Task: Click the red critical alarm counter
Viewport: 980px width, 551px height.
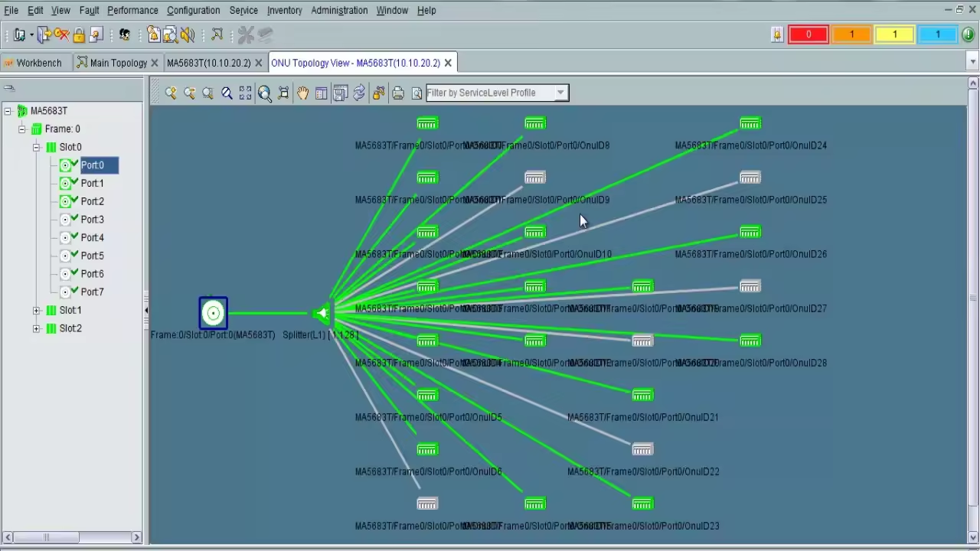Action: pos(808,34)
